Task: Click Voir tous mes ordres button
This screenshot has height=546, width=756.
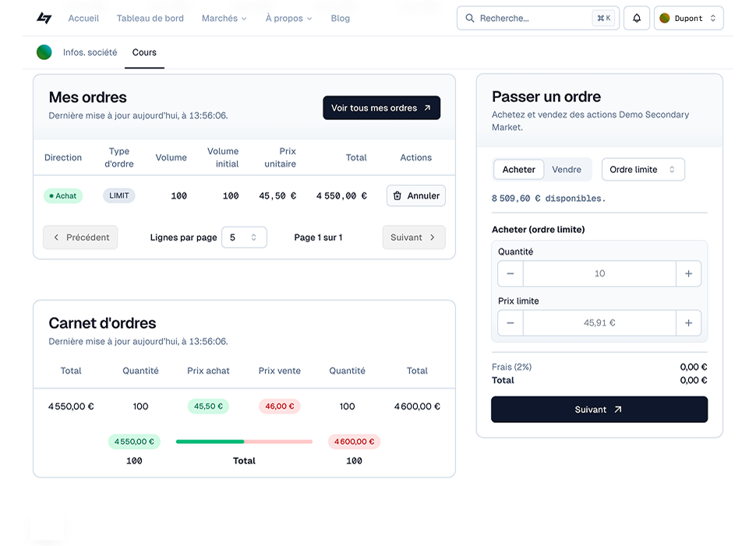Action: 381,108
